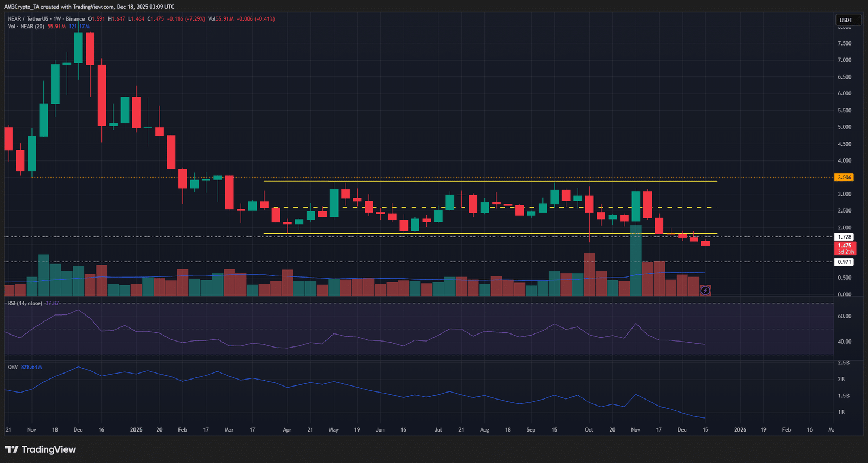Select the RSI (14, close) indicator label
Viewport: 868px width, 463px height.
click(25, 303)
